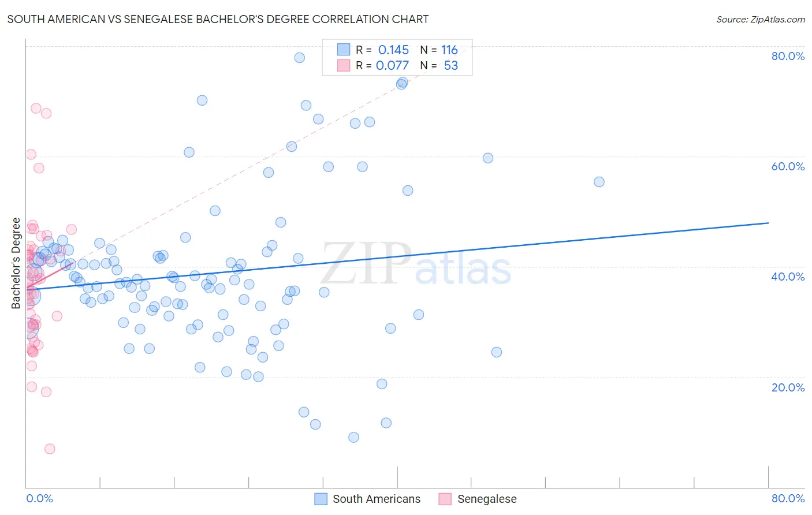Click the 40.0% y-axis label

click(788, 277)
